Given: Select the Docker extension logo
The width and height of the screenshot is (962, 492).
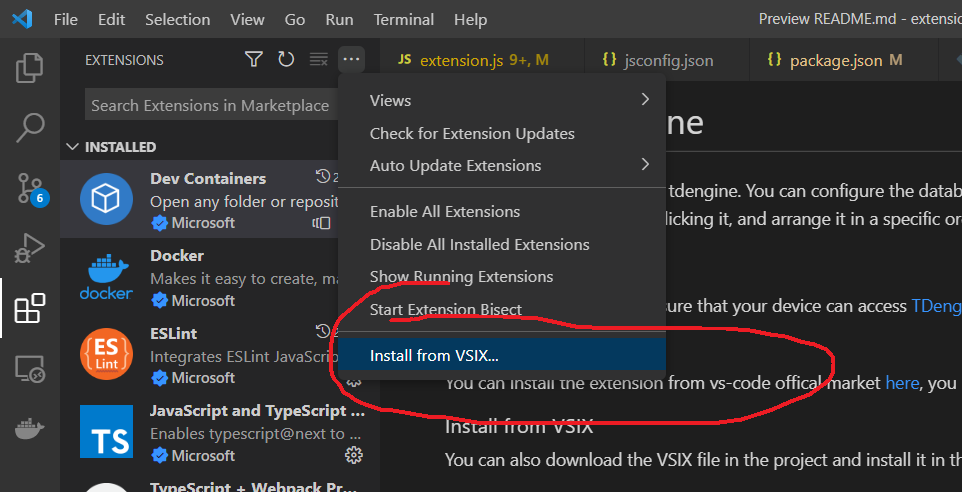Looking at the screenshot, I should point(106,276).
